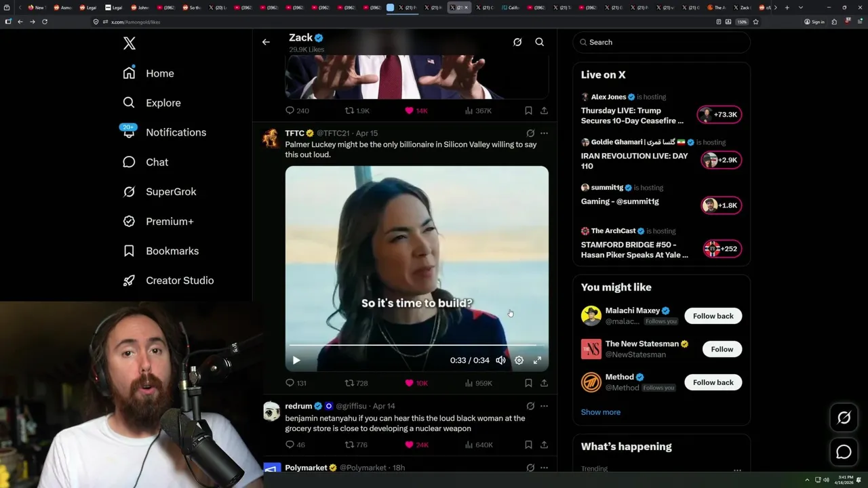The height and width of the screenshot is (488, 868).
Task: Go to Home in sidebar
Action: (148, 73)
